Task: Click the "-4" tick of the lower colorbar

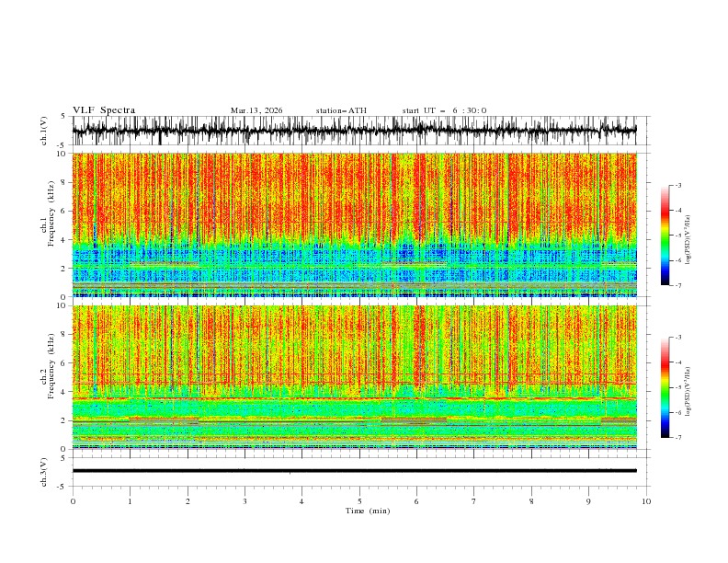Action: [x=677, y=362]
